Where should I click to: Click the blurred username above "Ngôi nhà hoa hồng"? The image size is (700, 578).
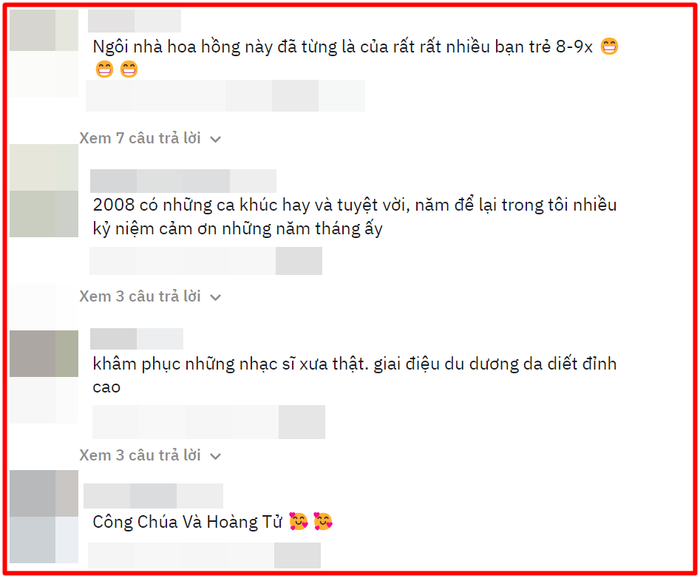tap(134, 21)
